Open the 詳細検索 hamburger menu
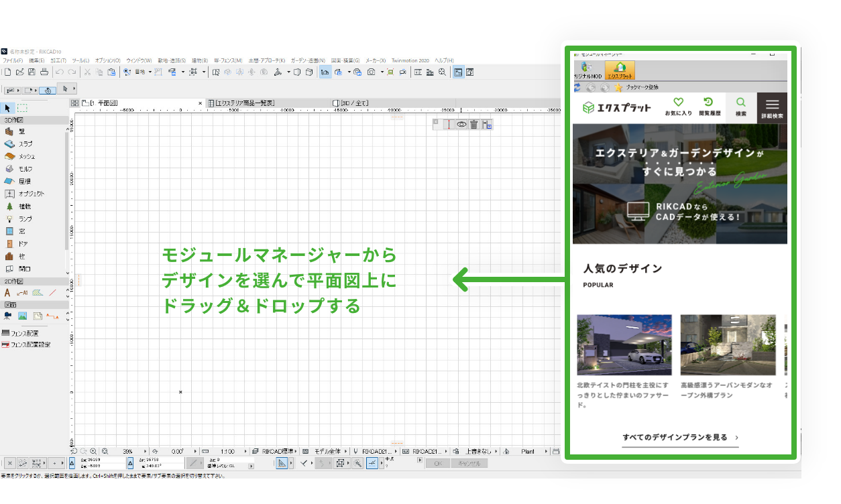 point(772,107)
